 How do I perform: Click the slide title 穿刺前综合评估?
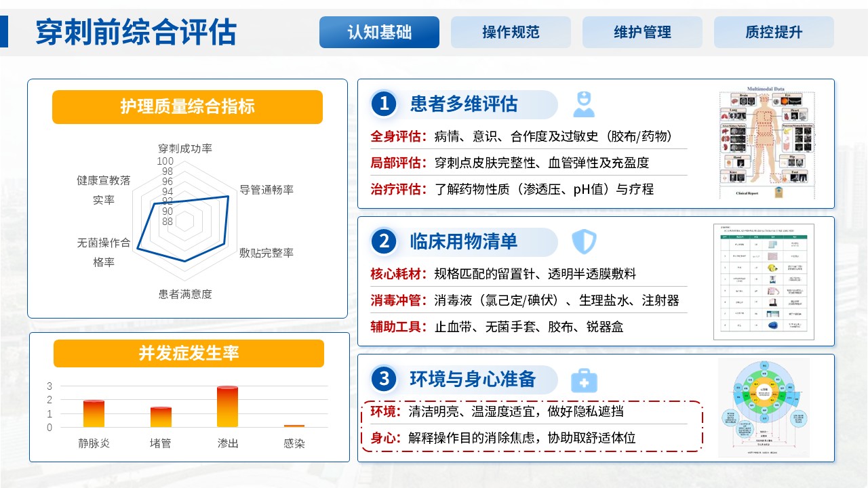coord(136,32)
